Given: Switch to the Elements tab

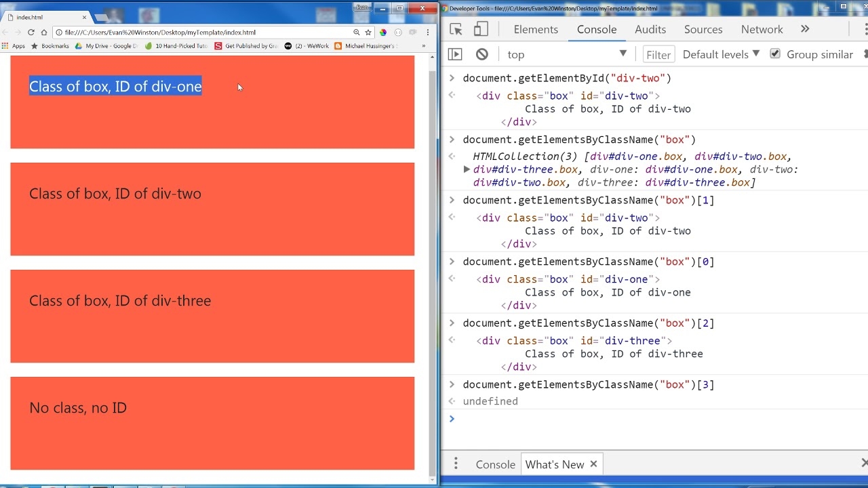Looking at the screenshot, I should 536,29.
